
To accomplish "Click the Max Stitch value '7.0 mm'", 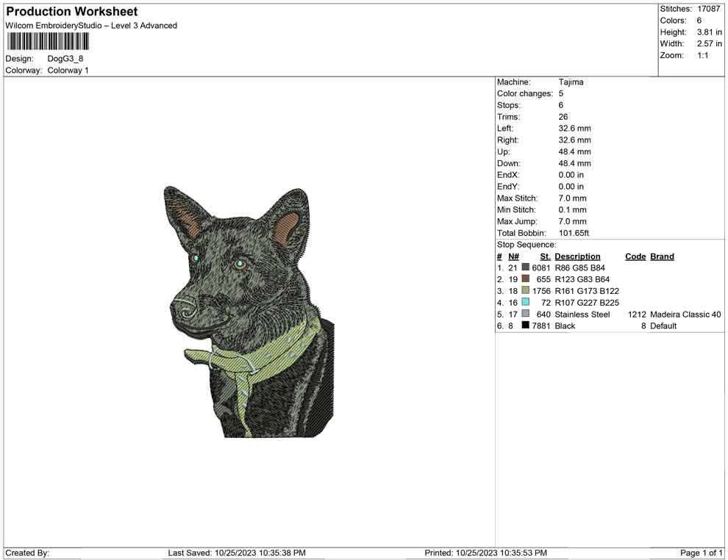I will click(x=572, y=198).
